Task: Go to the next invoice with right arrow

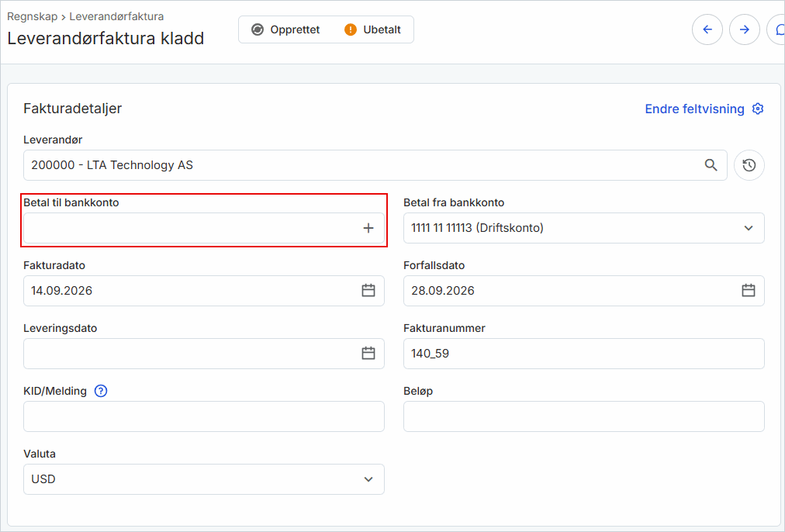Action: pyautogui.click(x=745, y=29)
